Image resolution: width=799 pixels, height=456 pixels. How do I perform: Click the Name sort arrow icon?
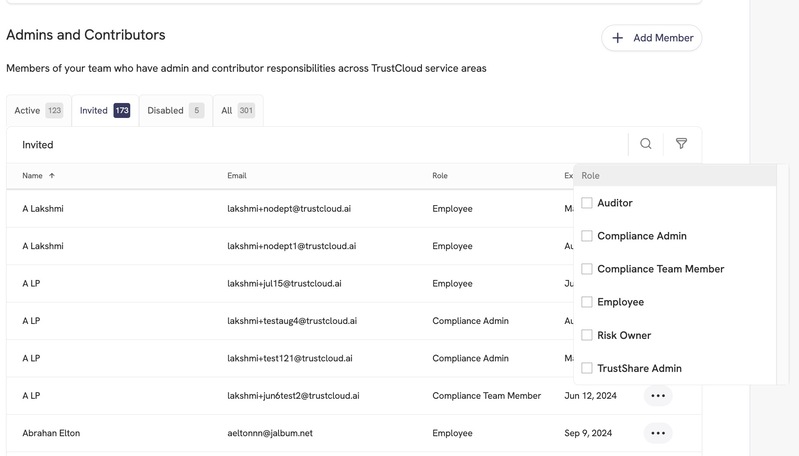pyautogui.click(x=51, y=175)
